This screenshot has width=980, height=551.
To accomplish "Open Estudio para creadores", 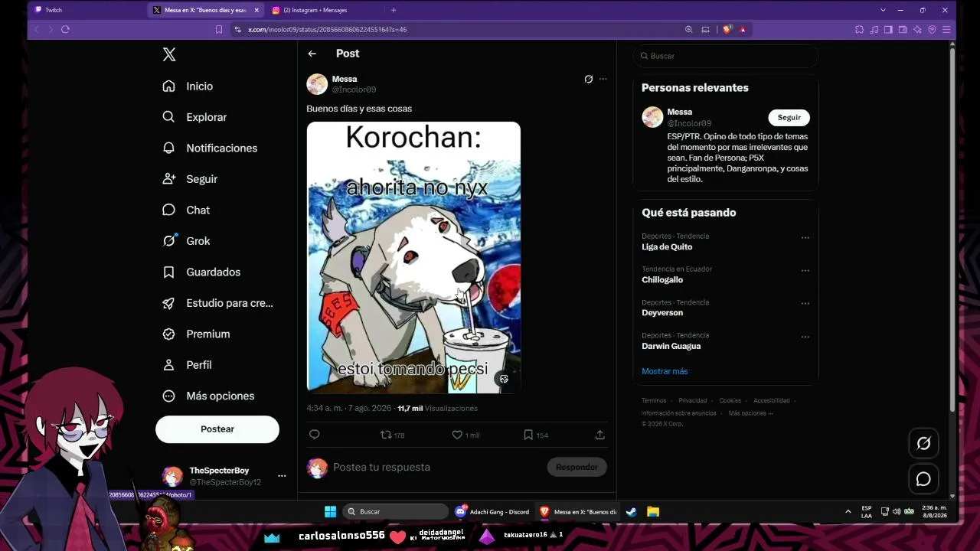I will pos(217,303).
